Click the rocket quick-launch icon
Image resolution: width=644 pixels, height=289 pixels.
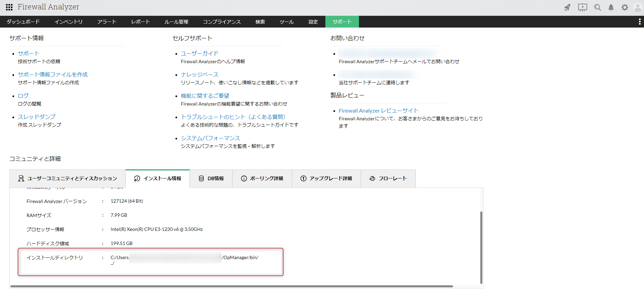tap(567, 7)
